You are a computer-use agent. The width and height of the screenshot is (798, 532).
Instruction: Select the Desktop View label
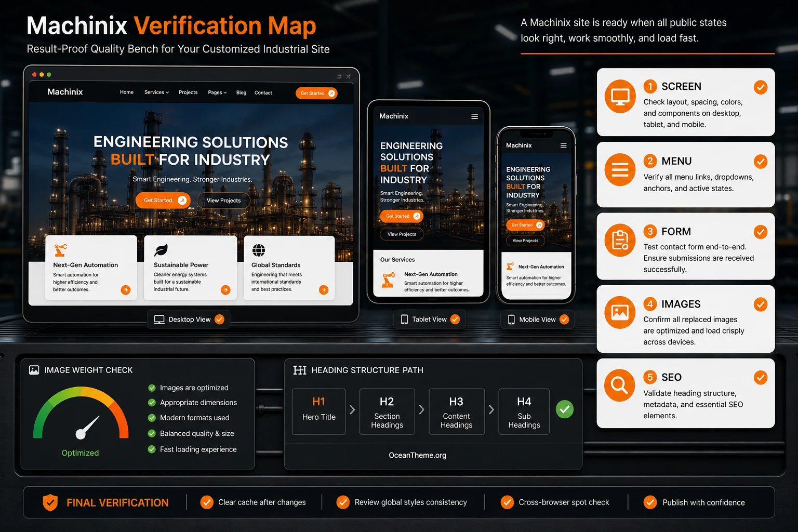[189, 320]
